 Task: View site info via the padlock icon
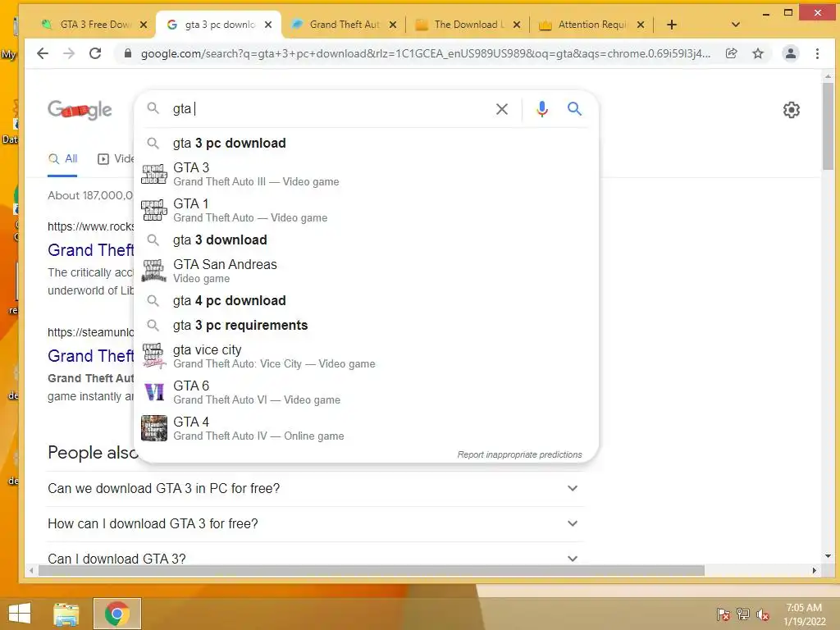click(127, 53)
